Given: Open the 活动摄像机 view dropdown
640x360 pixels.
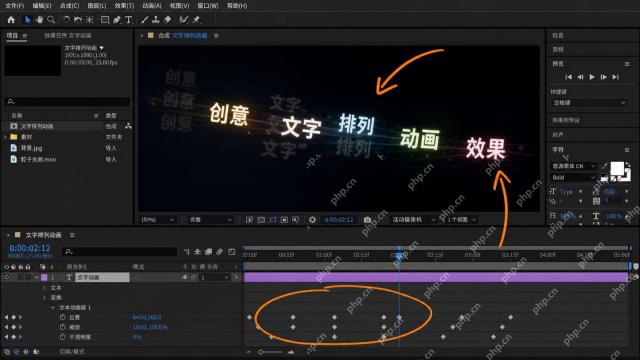Looking at the screenshot, I should click(x=413, y=220).
